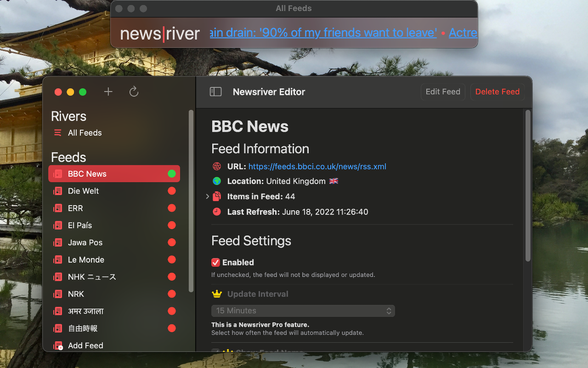Click the Pro crown icon beside Update Interval
The height and width of the screenshot is (368, 588).
(217, 294)
